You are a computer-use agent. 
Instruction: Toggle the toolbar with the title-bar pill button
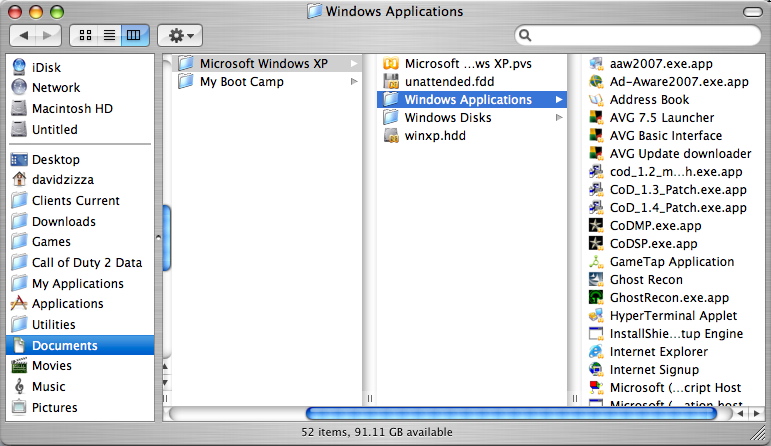(x=752, y=12)
